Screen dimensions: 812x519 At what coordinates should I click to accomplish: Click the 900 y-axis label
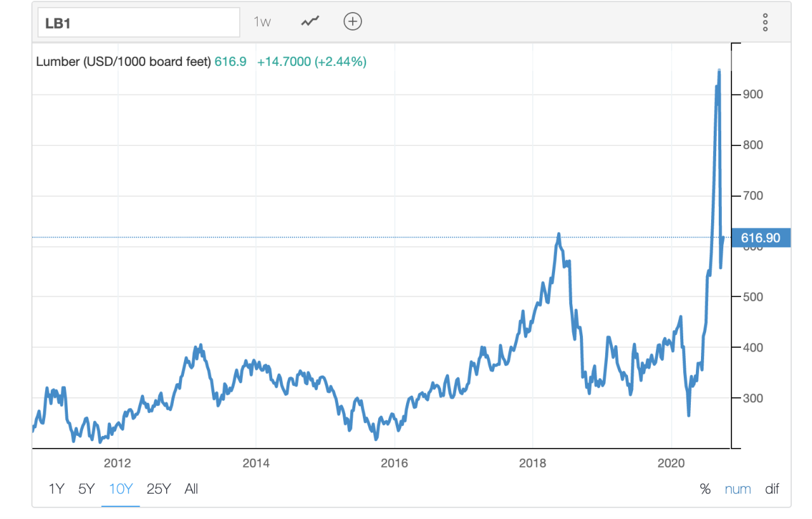[753, 95]
